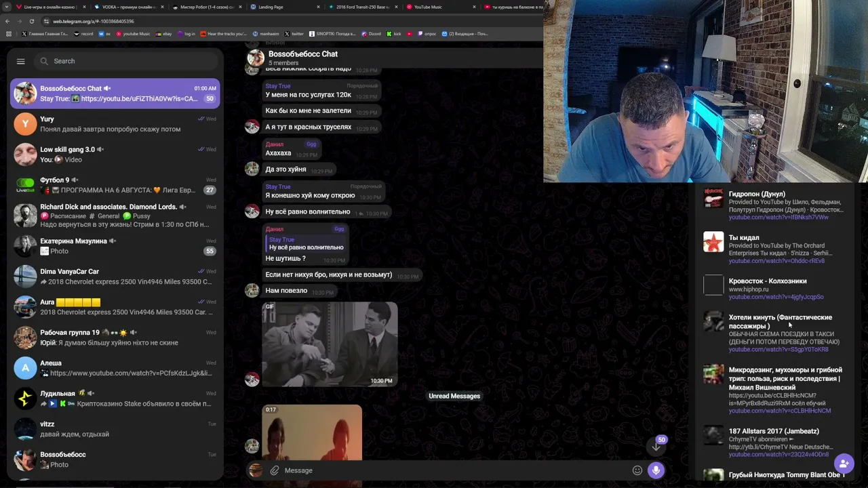Click the Гидропон (Дунул) link thumbnail
This screenshot has height=488, width=868.
[x=713, y=199]
